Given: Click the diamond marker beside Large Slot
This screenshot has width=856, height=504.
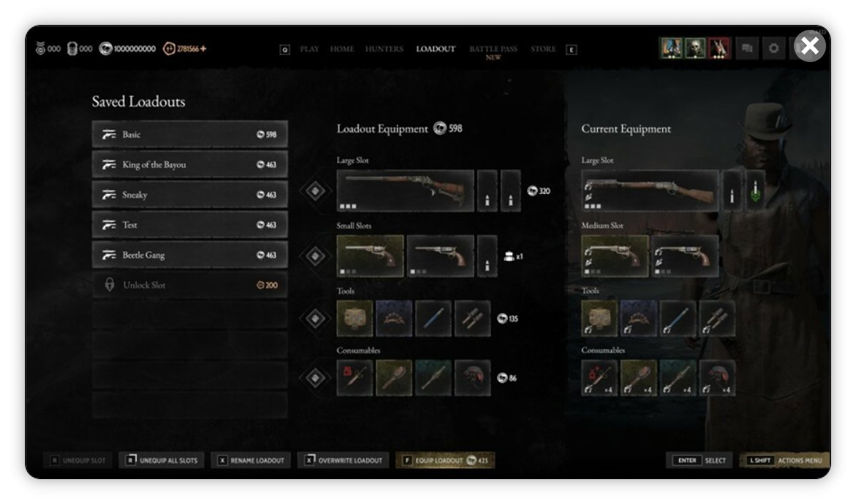Looking at the screenshot, I should coord(315,191).
